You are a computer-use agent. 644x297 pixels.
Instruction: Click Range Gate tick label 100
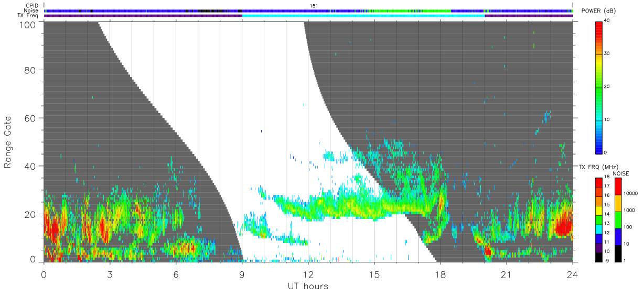coord(28,24)
